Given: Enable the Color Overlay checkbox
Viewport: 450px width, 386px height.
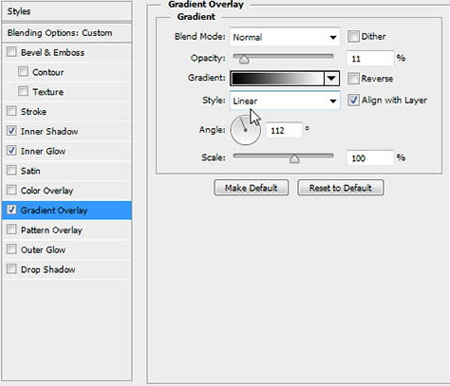Looking at the screenshot, I should pyautogui.click(x=12, y=190).
